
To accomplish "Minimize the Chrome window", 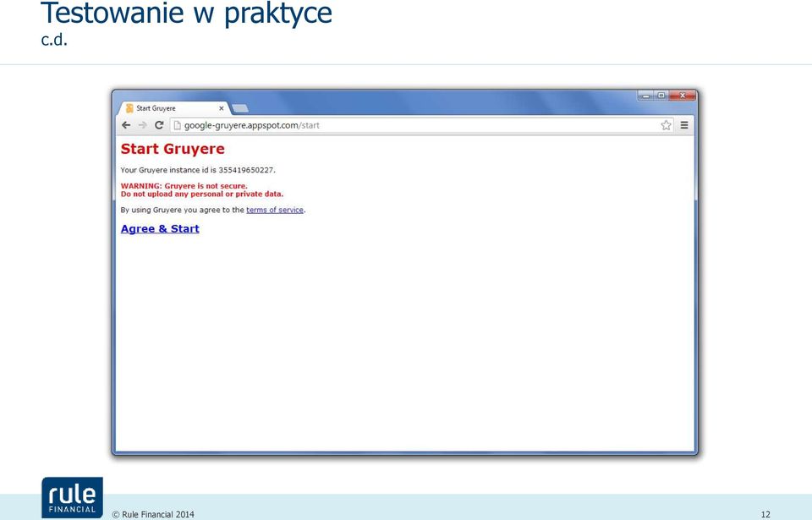I will click(645, 96).
